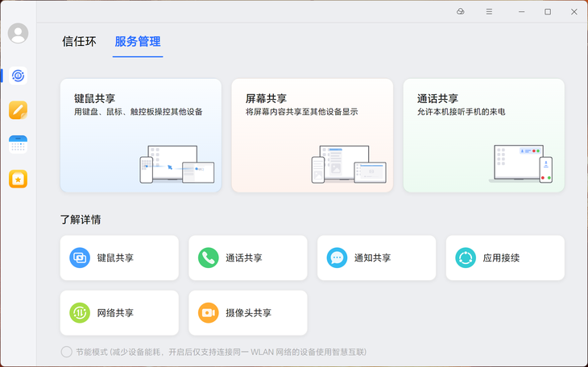This screenshot has width=588, height=367.
Task: Click the cloud sync icon in title bar
Action: coord(461,11)
